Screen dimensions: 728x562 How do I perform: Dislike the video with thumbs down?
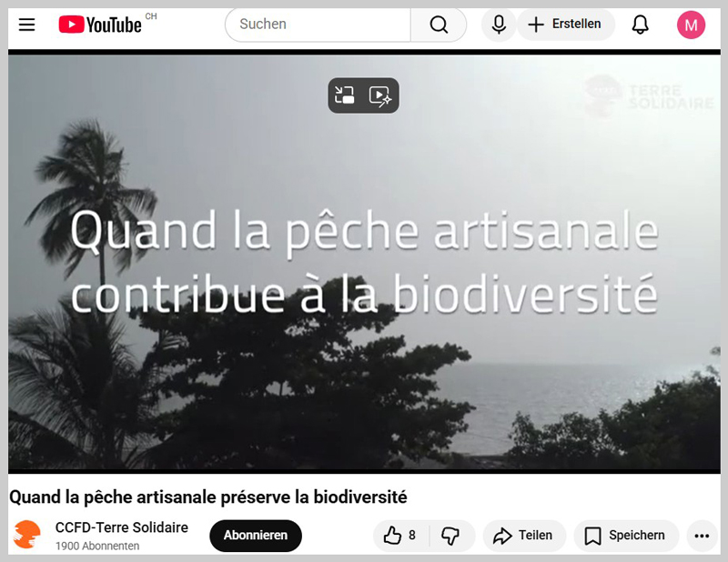click(450, 536)
